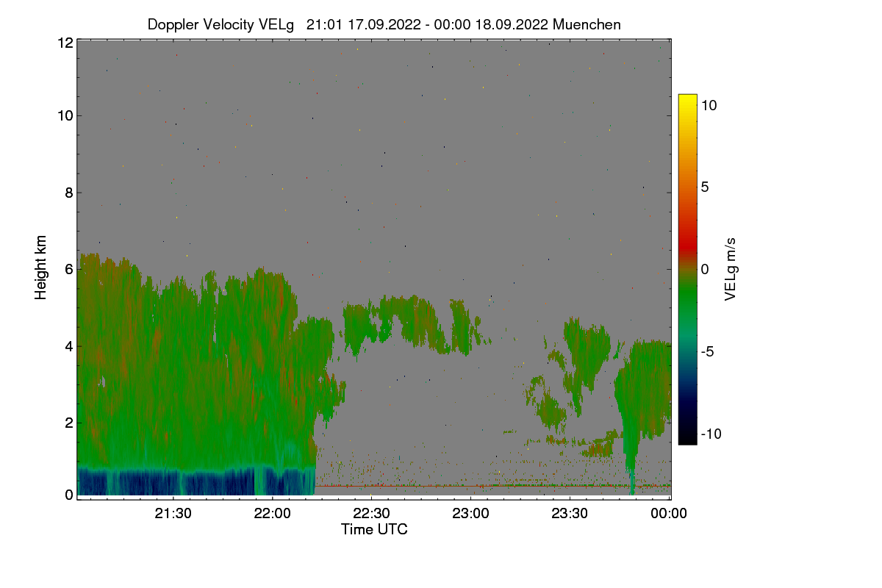Click the height tick label '8'
Screen dimensions: 882x588
point(69,193)
